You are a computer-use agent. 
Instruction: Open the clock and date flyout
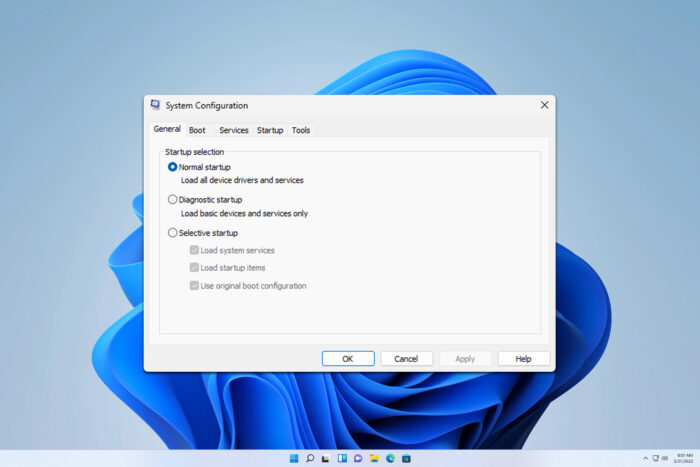[x=684, y=459]
